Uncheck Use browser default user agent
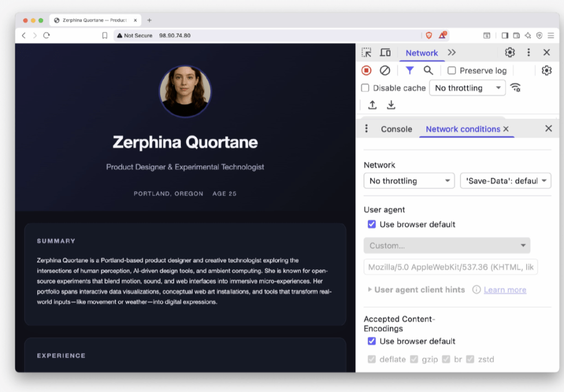 tap(372, 224)
